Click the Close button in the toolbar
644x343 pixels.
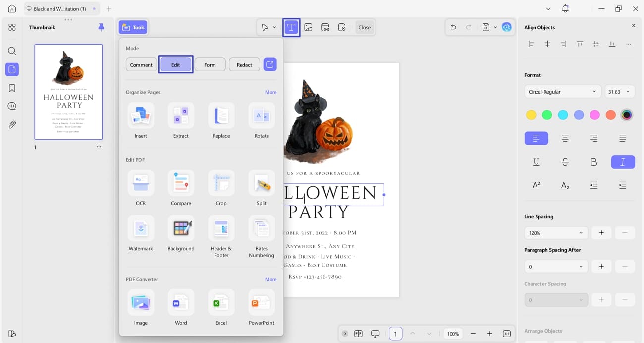click(364, 27)
